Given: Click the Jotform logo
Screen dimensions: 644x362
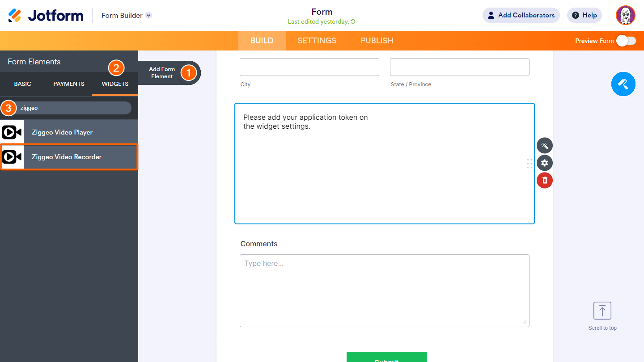Looking at the screenshot, I should point(46,15).
